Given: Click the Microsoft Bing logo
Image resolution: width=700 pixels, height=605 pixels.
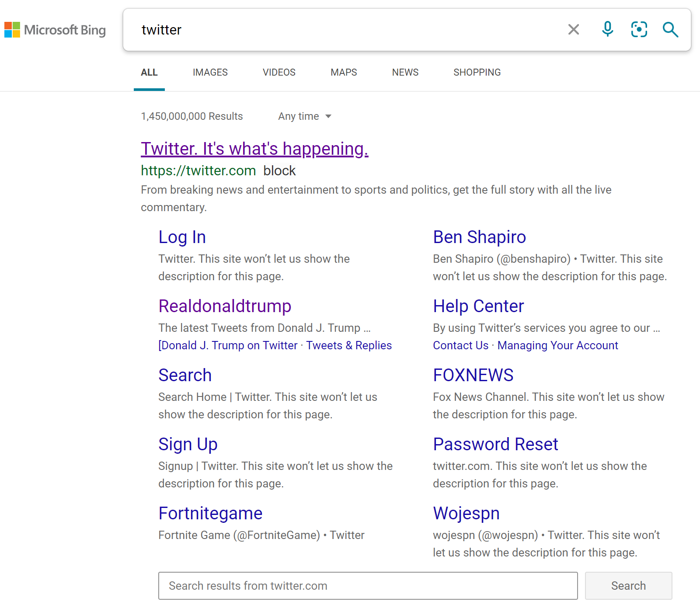Looking at the screenshot, I should click(x=55, y=30).
